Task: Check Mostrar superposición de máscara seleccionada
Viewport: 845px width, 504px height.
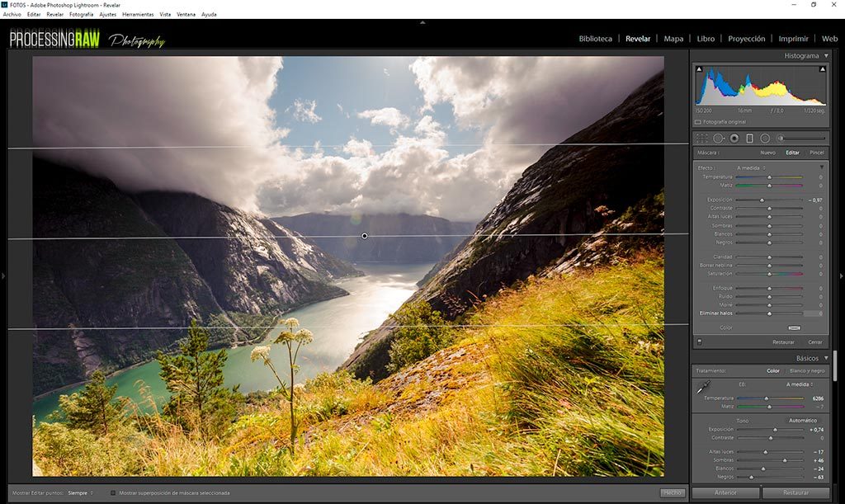Action: coord(113,492)
